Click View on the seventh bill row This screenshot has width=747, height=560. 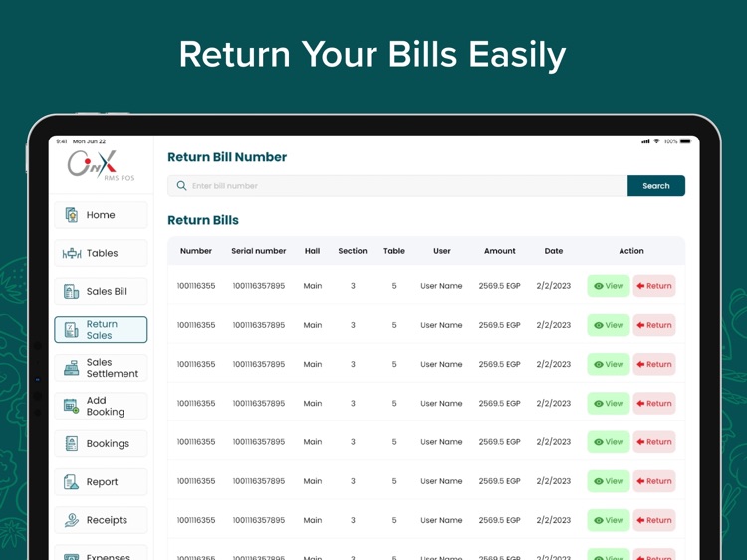point(609,520)
